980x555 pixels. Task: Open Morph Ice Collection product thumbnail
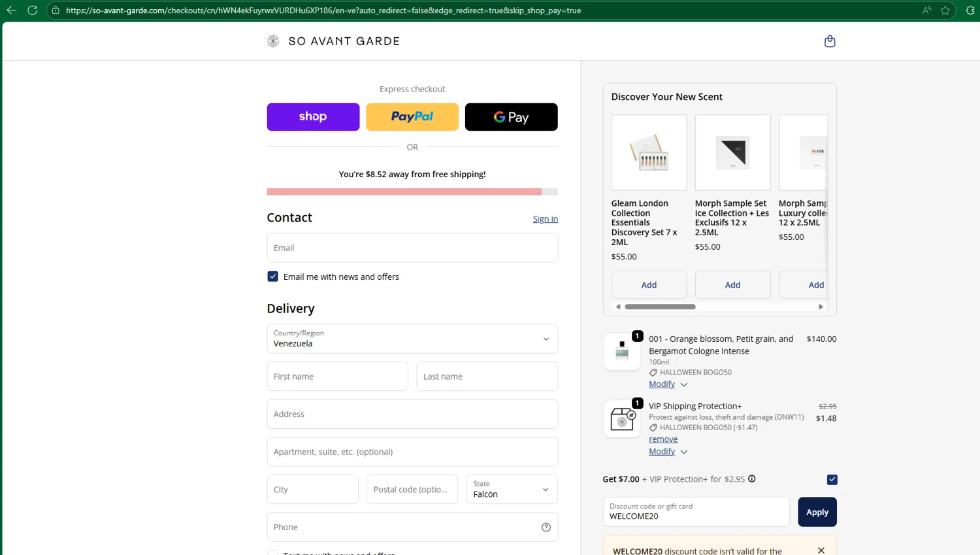[x=732, y=152]
